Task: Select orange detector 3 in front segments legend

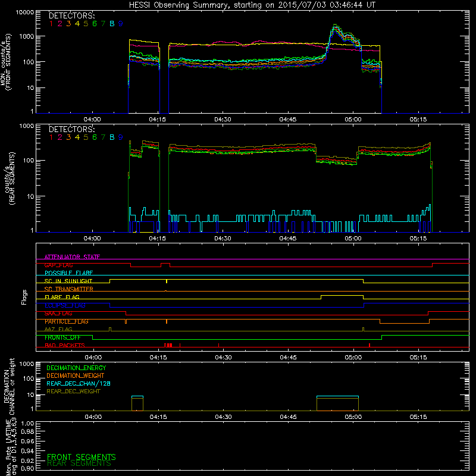Action: 68,24
